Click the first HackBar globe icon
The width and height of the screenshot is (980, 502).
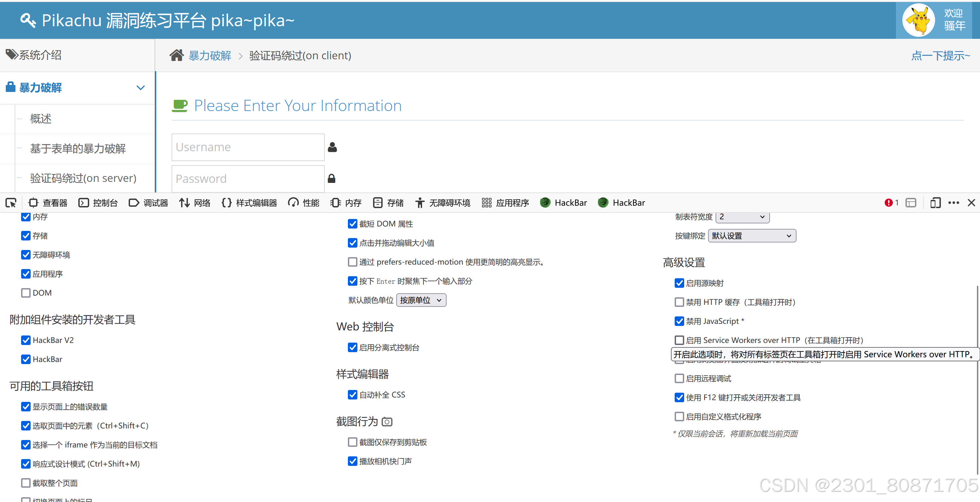(545, 203)
